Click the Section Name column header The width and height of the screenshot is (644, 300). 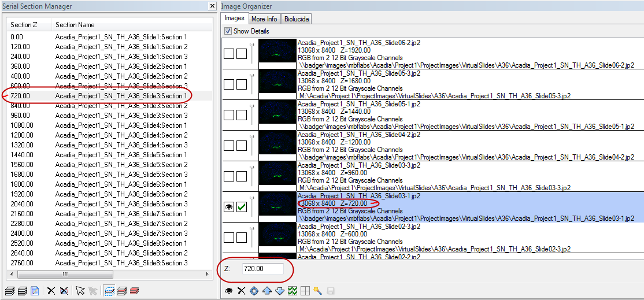click(75, 25)
